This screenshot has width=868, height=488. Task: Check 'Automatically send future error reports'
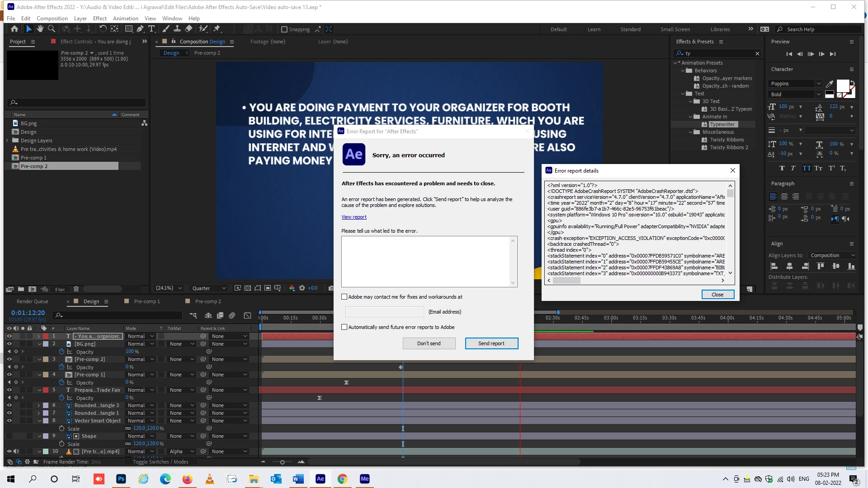pyautogui.click(x=344, y=327)
